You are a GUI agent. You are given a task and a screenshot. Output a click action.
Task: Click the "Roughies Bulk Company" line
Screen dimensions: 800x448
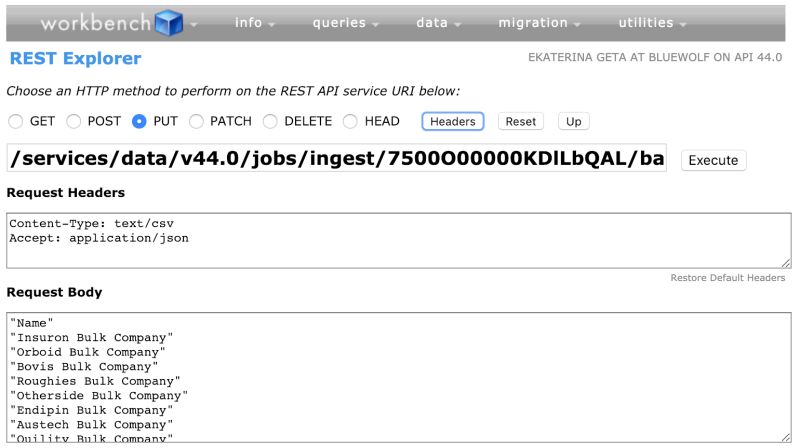(x=95, y=381)
